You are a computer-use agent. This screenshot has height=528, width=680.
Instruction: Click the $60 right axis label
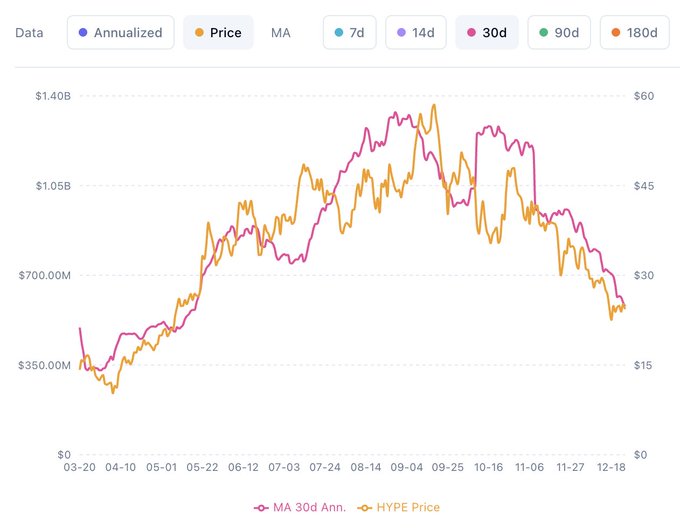coord(644,96)
